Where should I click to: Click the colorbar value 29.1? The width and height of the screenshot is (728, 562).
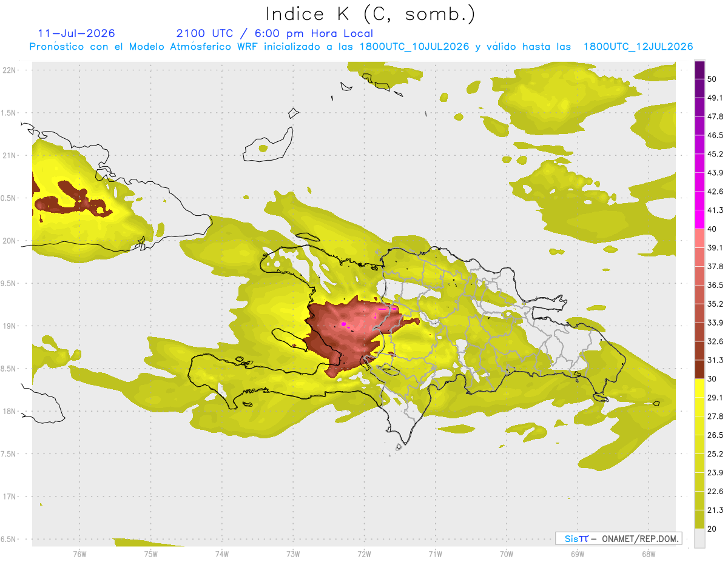(715, 398)
